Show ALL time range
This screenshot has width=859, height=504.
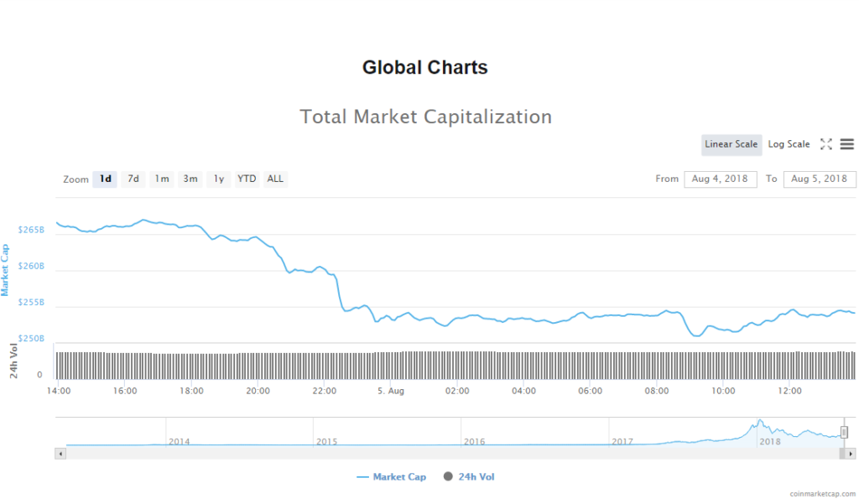pyautogui.click(x=275, y=179)
